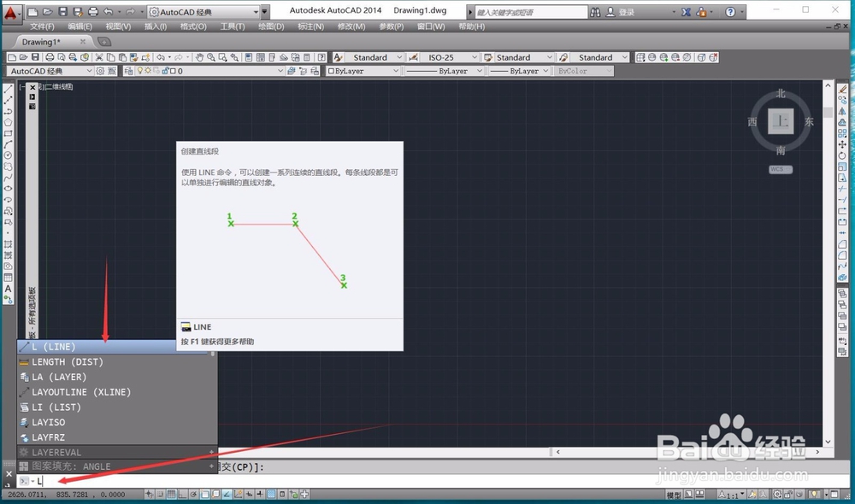
Task: Click the Plot printer icon in standard toolbar
Action: (x=50, y=57)
